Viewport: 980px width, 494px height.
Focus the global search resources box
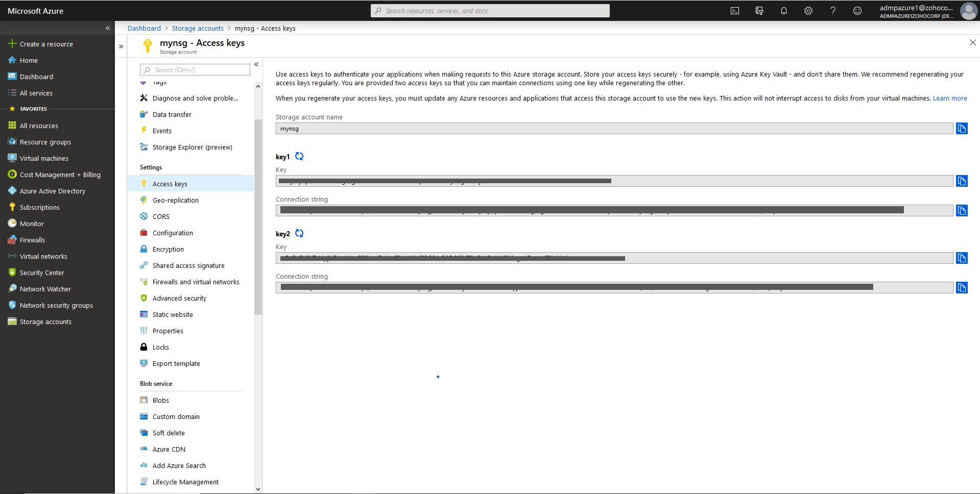(490, 11)
